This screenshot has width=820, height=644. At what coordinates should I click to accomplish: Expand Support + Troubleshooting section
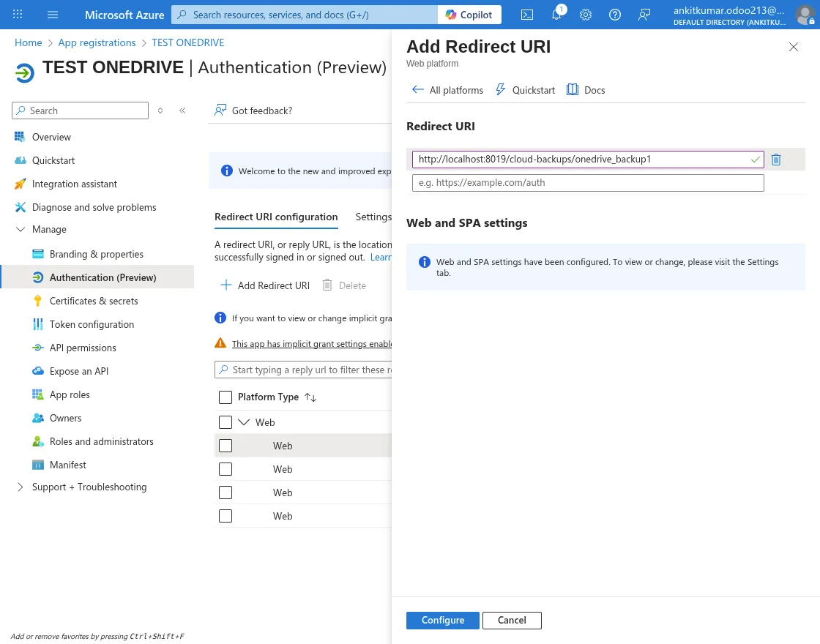pyautogui.click(x=20, y=487)
